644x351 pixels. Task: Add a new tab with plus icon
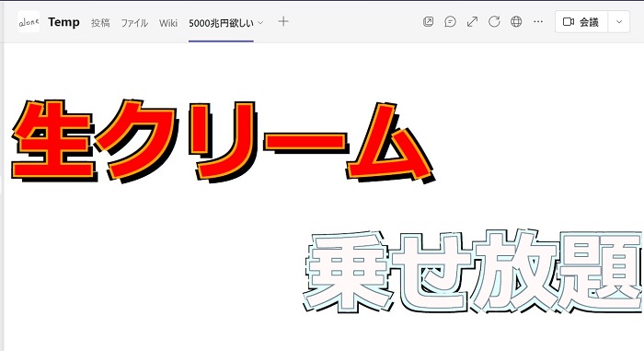[x=283, y=21]
